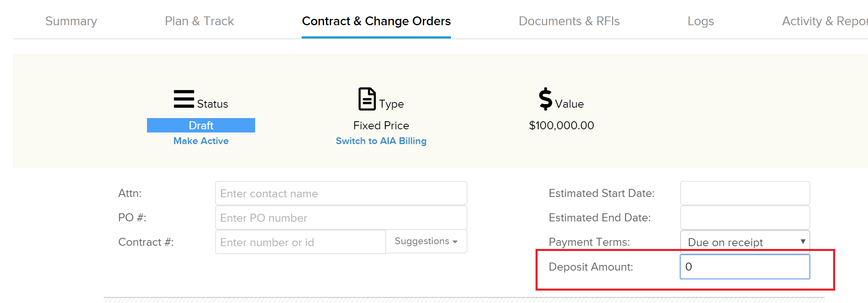Open the Logs tab
This screenshot has height=303, width=868.
[x=701, y=21]
